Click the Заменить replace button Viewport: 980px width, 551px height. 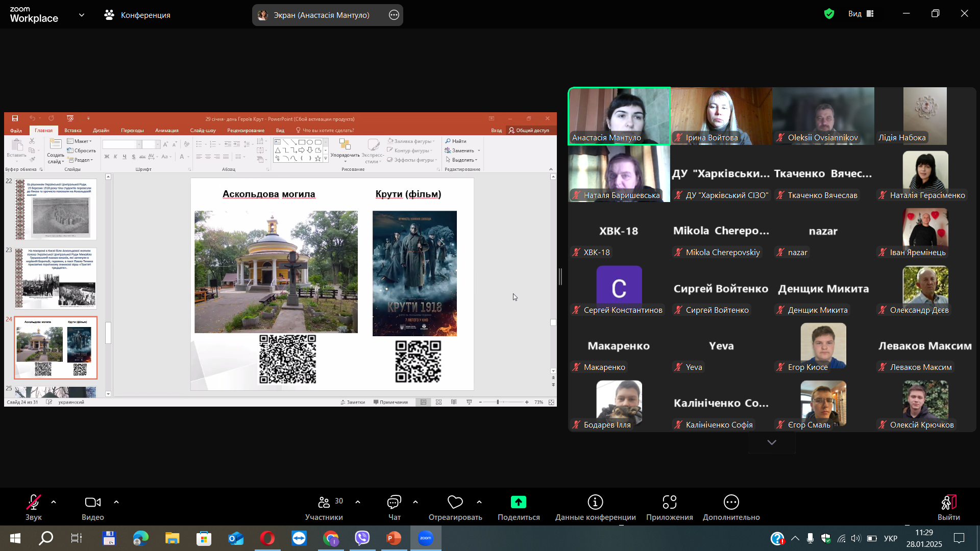[x=462, y=151]
